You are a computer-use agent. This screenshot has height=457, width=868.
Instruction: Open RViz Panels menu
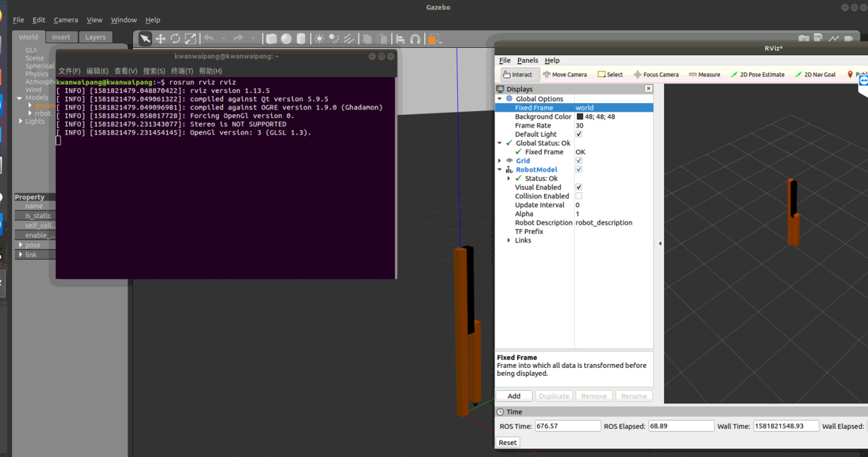pyautogui.click(x=528, y=60)
